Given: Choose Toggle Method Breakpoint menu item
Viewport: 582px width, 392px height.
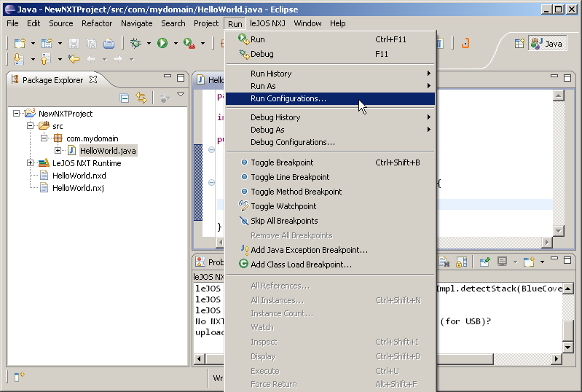Looking at the screenshot, I should click(x=331, y=192).
